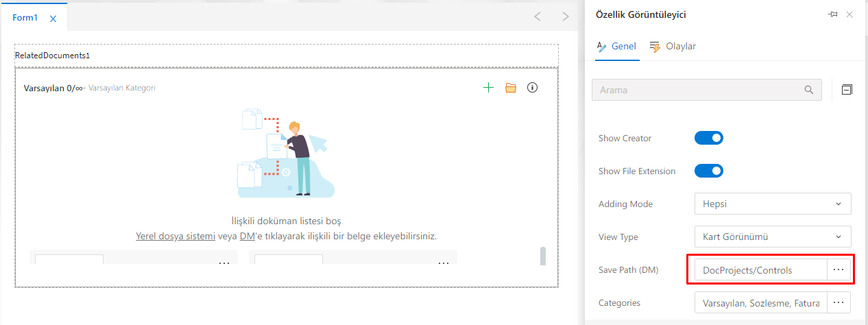Click the search magnifier icon

[809, 90]
